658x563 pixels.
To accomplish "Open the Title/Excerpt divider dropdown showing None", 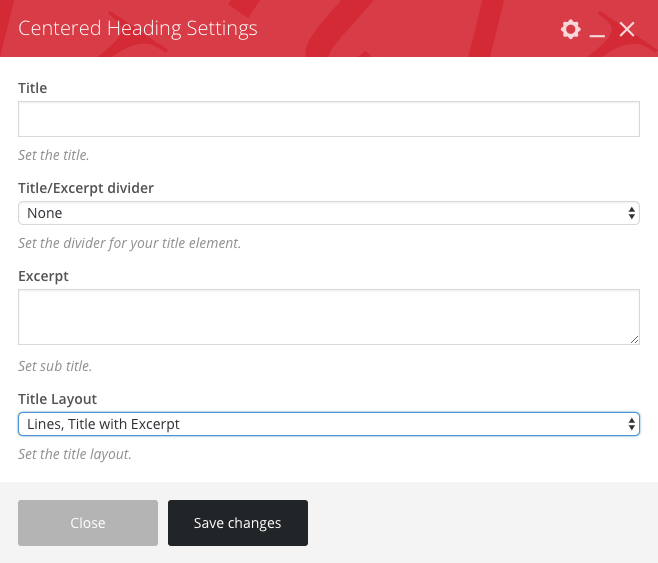I will coord(328,212).
